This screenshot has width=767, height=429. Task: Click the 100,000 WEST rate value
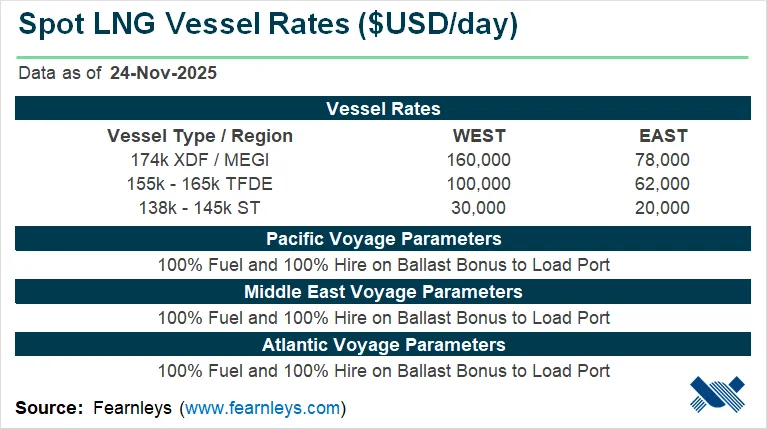pos(478,184)
